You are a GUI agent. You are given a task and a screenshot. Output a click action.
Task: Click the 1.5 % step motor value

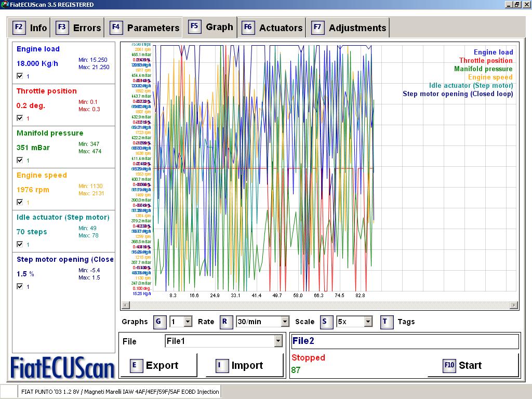pyautogui.click(x=25, y=274)
